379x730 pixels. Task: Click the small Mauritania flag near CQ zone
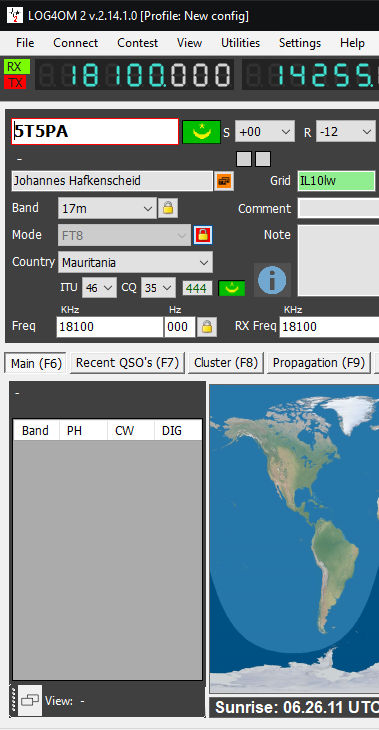[232, 288]
